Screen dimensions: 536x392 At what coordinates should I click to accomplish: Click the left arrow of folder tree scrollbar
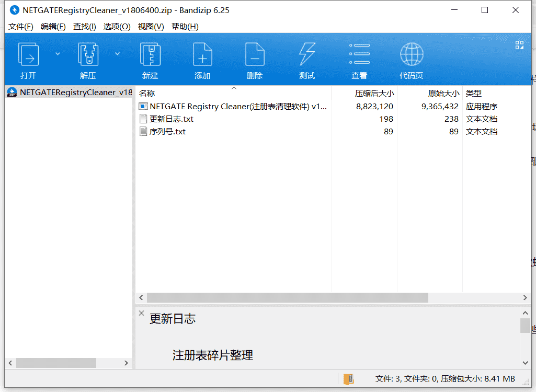pyautogui.click(x=10, y=363)
